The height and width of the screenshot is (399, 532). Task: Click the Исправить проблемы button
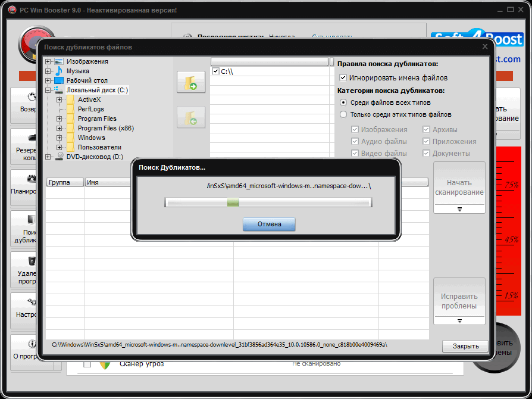pos(459,297)
